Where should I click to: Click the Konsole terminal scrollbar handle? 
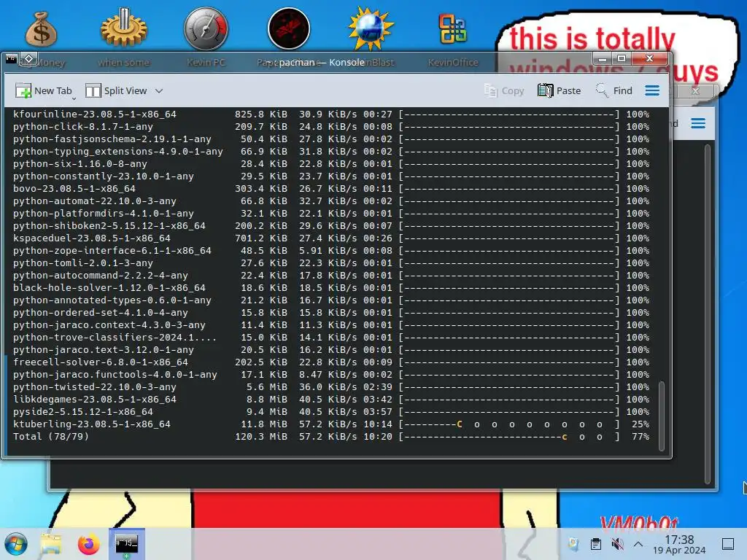tap(661, 416)
